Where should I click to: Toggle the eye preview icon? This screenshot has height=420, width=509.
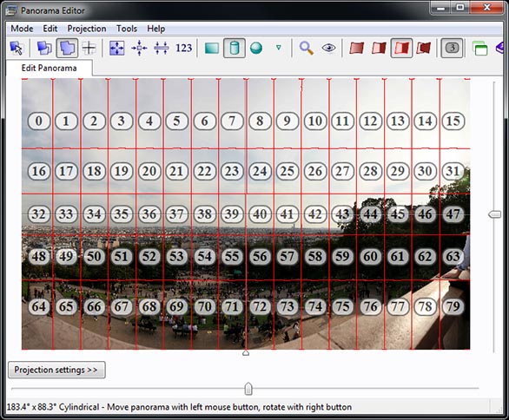click(328, 48)
